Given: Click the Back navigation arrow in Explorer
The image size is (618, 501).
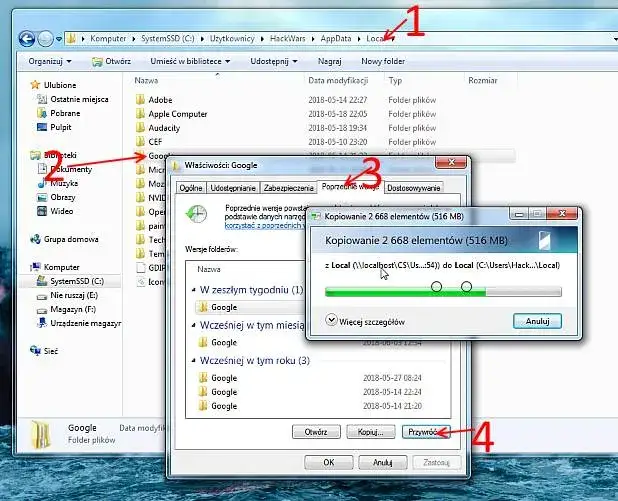Looking at the screenshot, I should coord(29,39).
